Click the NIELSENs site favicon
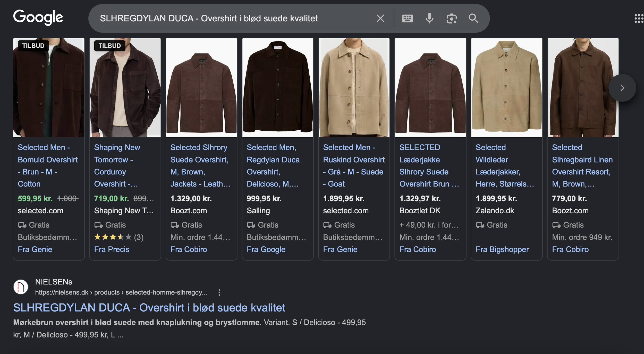Image resolution: width=644 pixels, height=354 pixels. pyautogui.click(x=21, y=287)
